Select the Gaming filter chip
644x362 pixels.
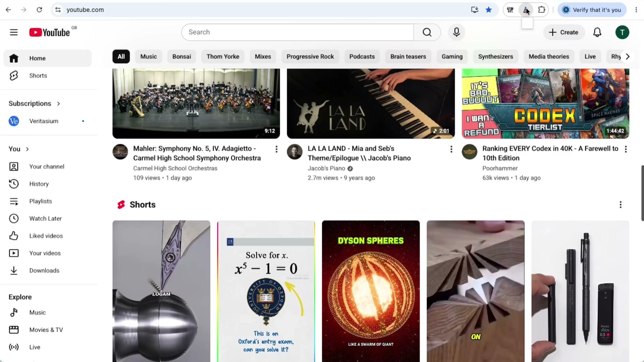(x=452, y=57)
